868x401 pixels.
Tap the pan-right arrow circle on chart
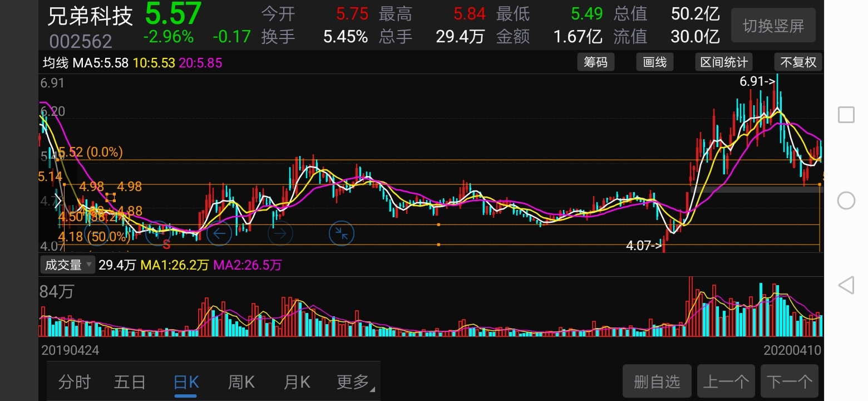pos(280,233)
